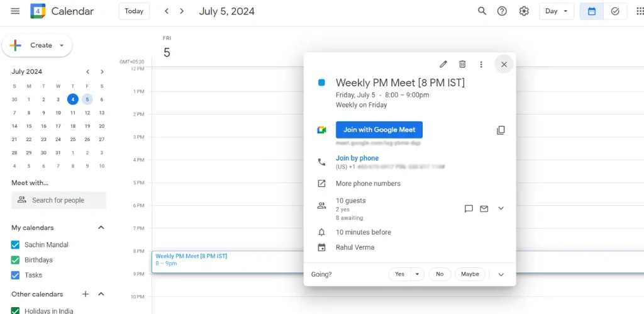The width and height of the screenshot is (644, 314).
Task: Open Google apps grid
Action: 640,11
